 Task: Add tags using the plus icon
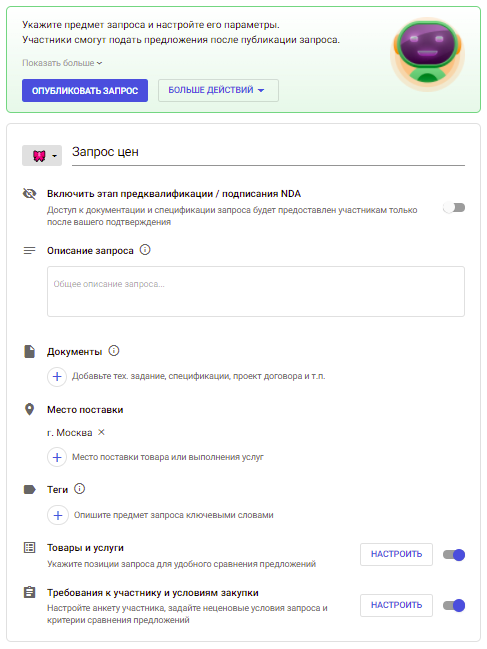coord(58,515)
